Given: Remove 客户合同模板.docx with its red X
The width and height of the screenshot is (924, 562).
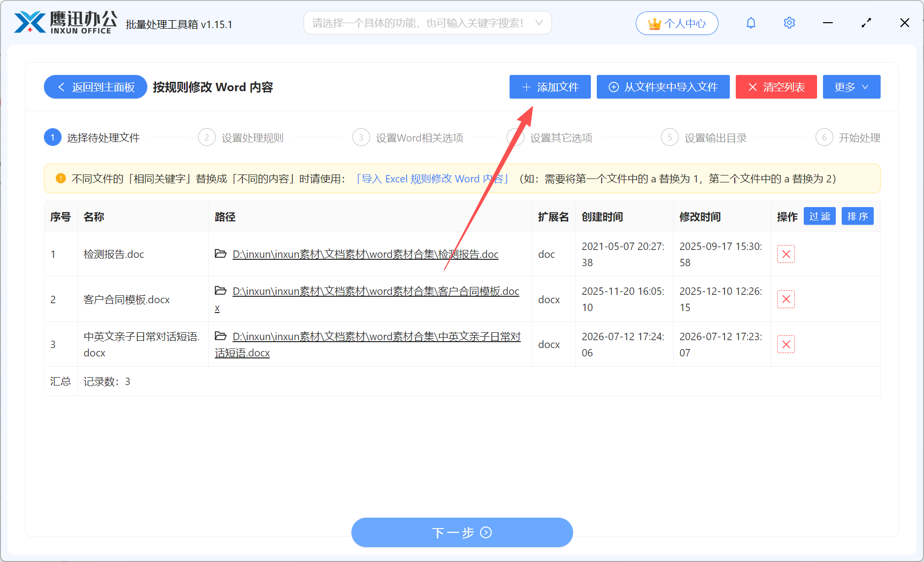Looking at the screenshot, I should pyautogui.click(x=786, y=299).
